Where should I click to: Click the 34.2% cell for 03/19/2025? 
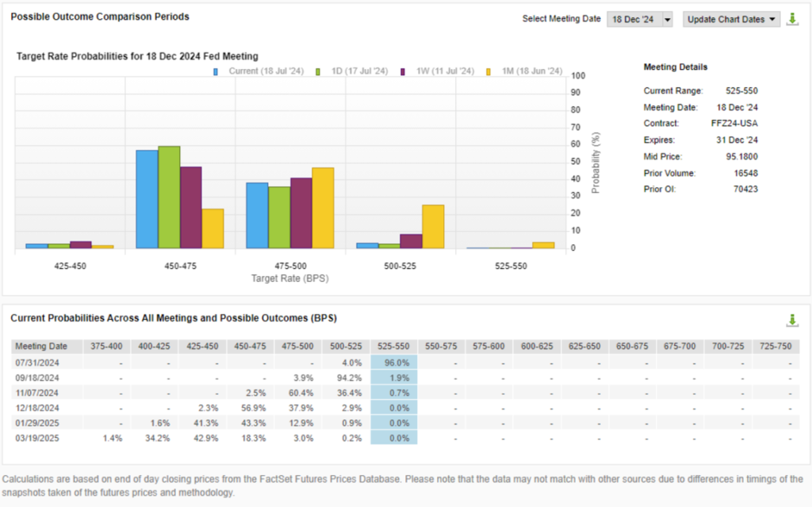(x=155, y=438)
